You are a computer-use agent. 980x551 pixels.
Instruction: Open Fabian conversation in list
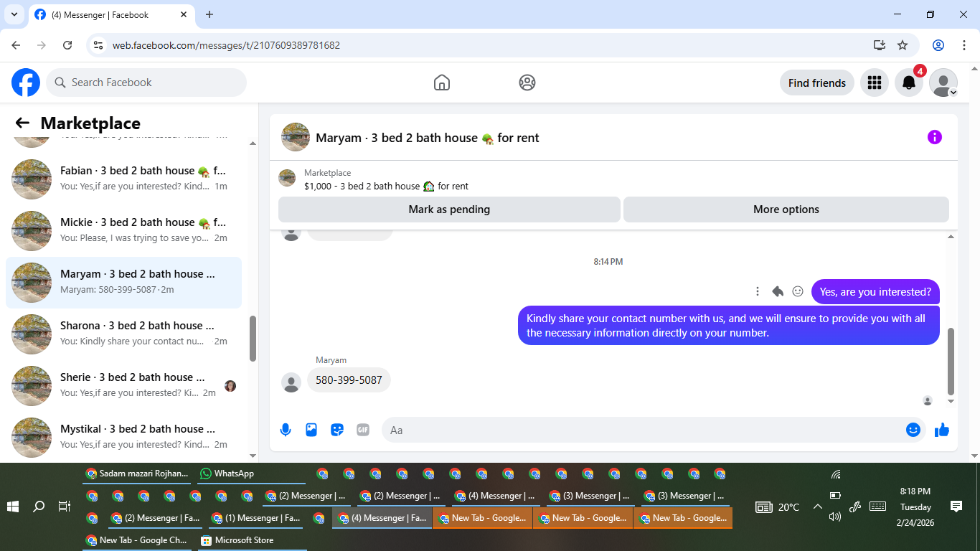pos(124,179)
